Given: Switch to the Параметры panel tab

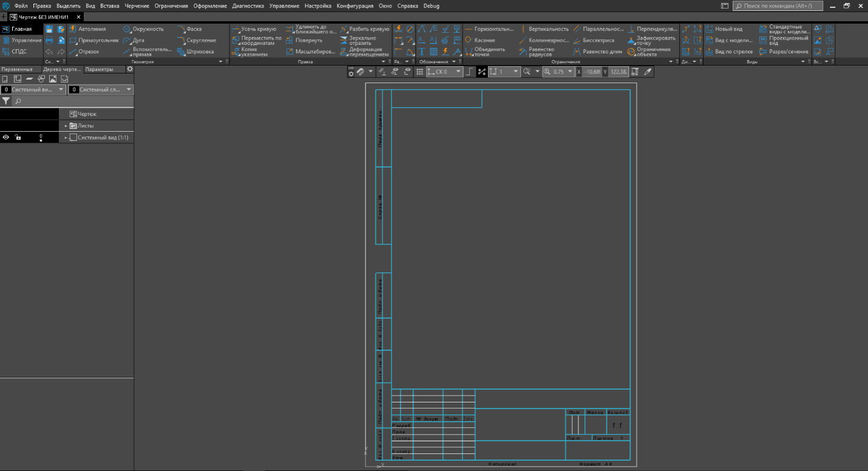Looking at the screenshot, I should 99,69.
